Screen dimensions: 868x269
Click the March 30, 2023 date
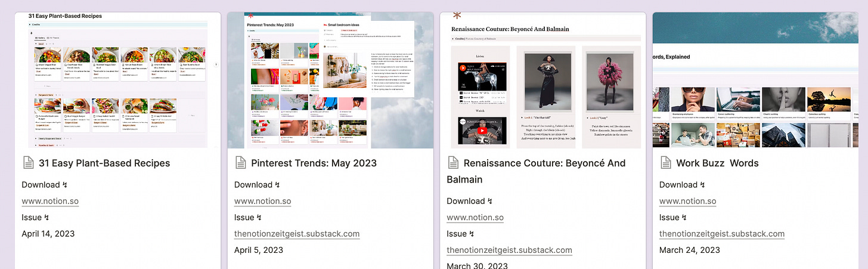tap(478, 266)
